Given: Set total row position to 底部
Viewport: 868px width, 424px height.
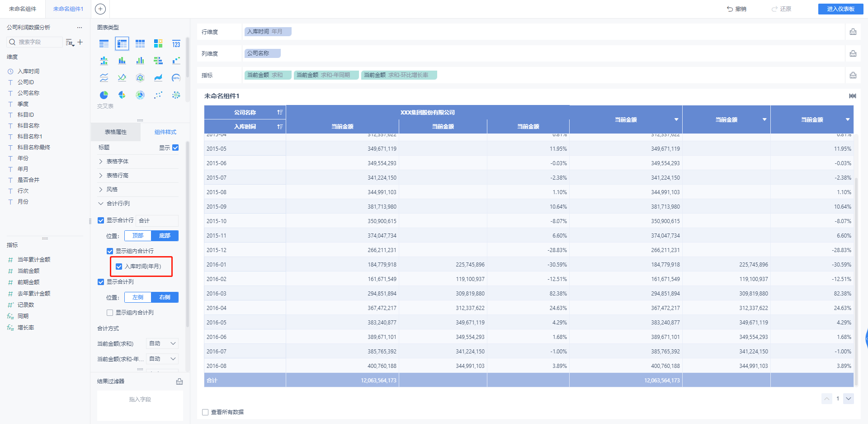Looking at the screenshot, I should pyautogui.click(x=165, y=236).
